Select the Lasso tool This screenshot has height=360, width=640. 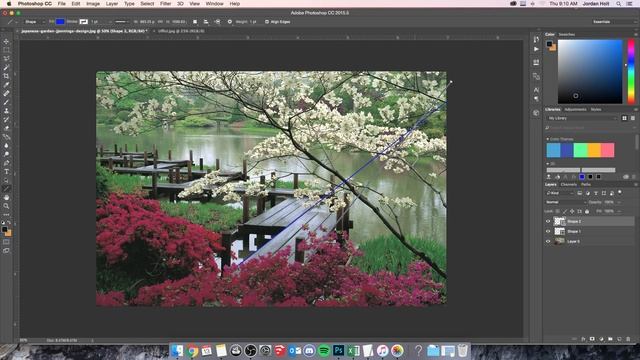point(6,58)
